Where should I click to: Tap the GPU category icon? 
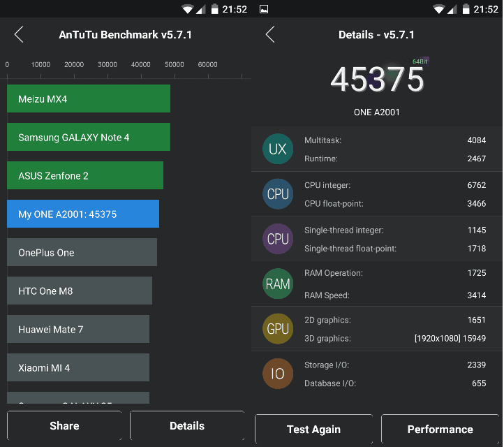point(278,329)
